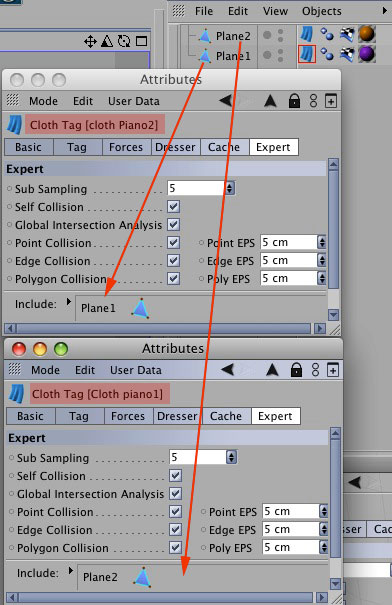
Task: Click the Plane2 polygon object icon
Action: [x=205, y=36]
